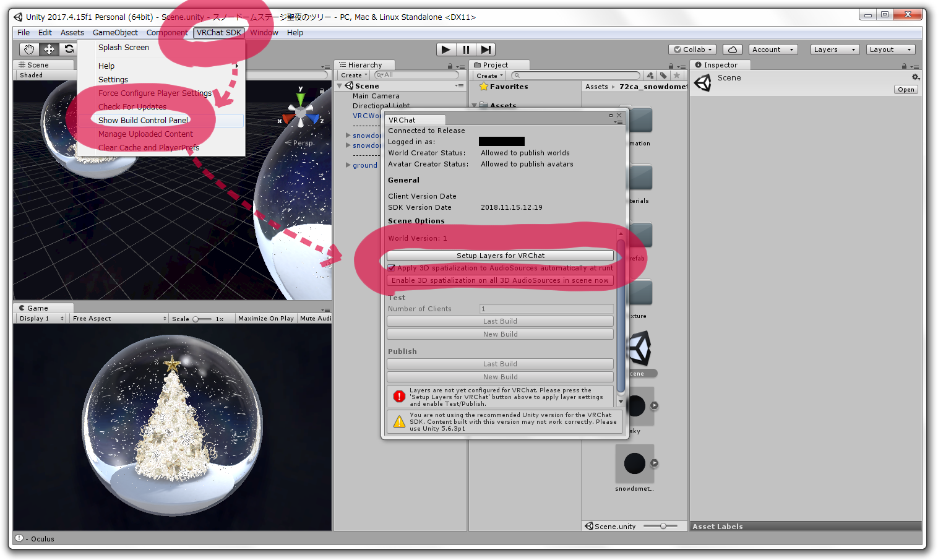Click the Step forward button
This screenshot has height=560, width=938.
coord(486,50)
